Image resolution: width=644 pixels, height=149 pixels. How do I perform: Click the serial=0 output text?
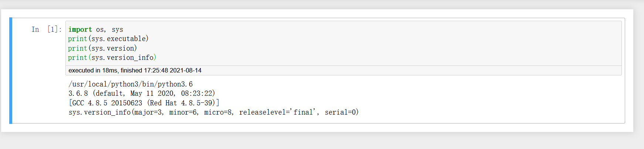point(340,112)
